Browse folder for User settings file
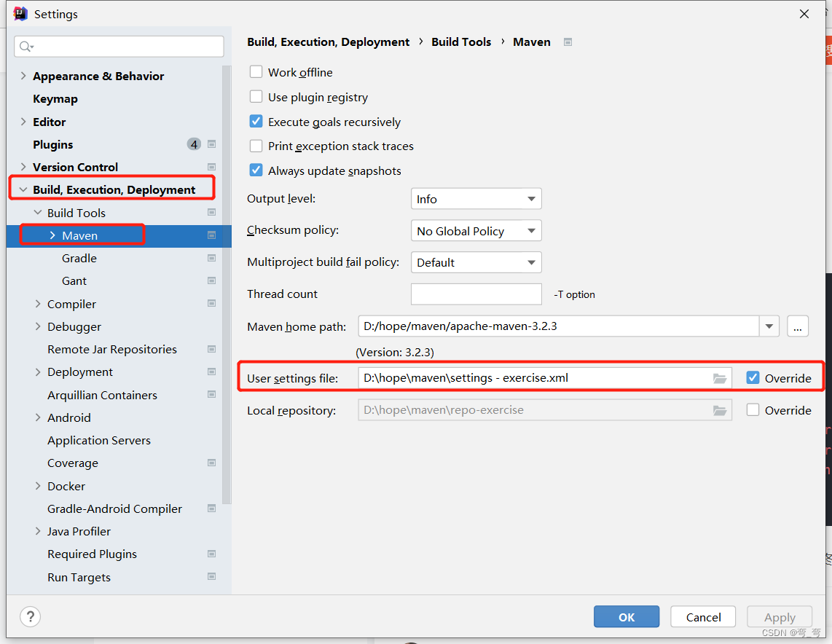Image resolution: width=832 pixels, height=644 pixels. [720, 378]
